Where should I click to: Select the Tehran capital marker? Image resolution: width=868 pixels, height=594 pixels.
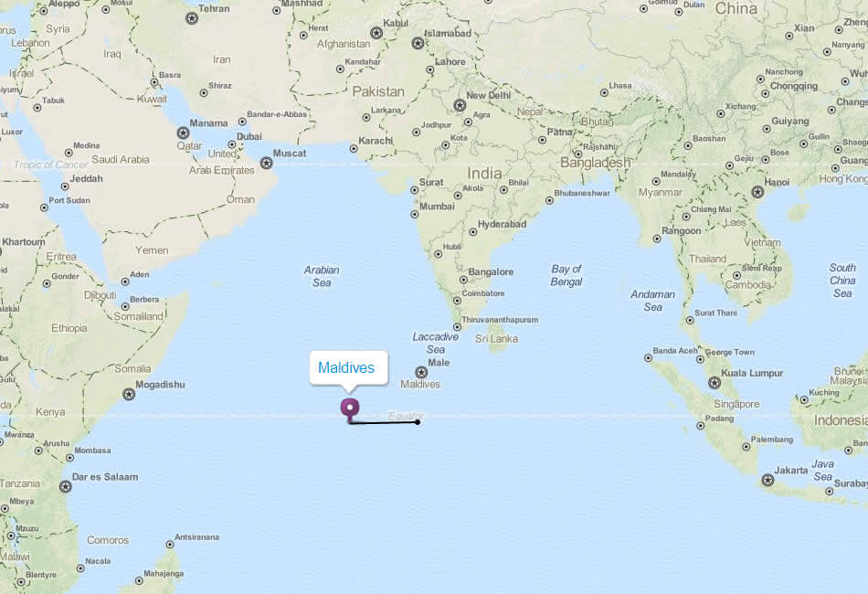pos(192,18)
